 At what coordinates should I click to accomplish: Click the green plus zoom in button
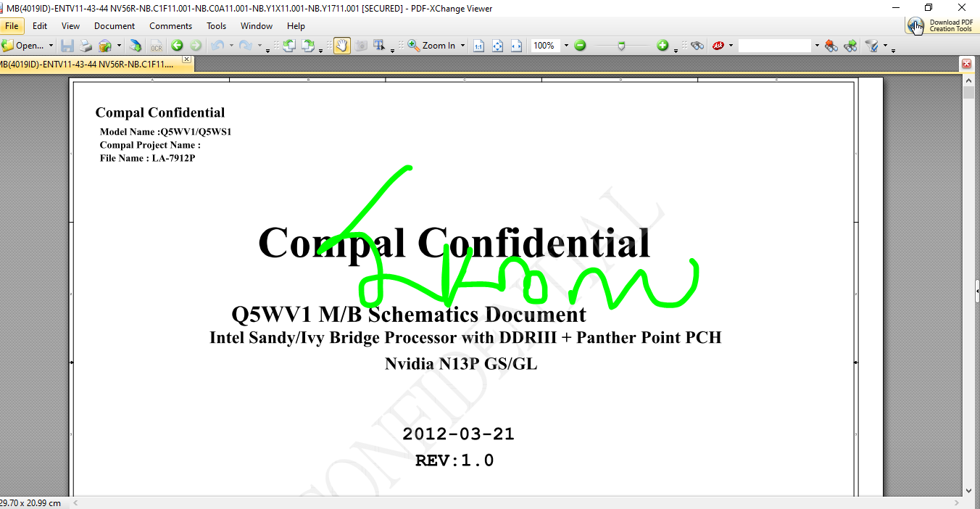pos(663,46)
